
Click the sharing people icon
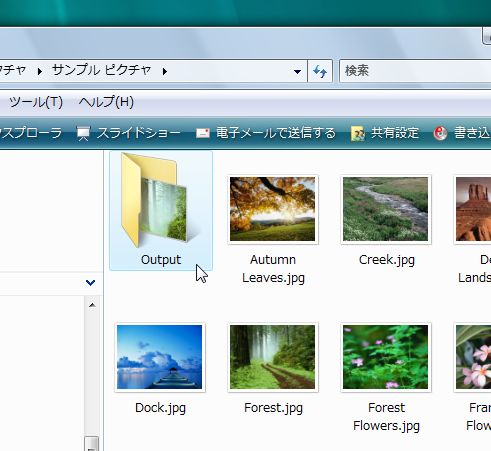357,134
